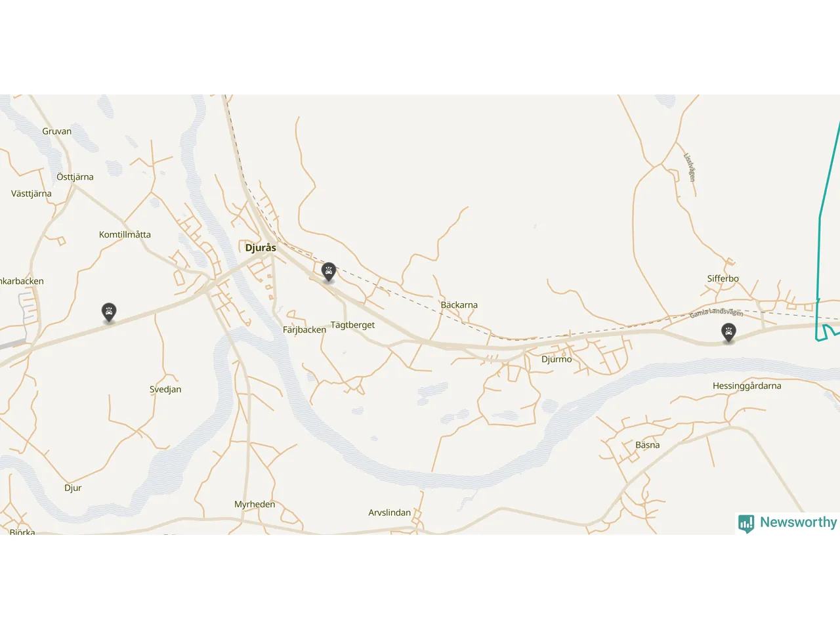Select the Sifferbo place label
The width and height of the screenshot is (840, 630).
(x=723, y=278)
